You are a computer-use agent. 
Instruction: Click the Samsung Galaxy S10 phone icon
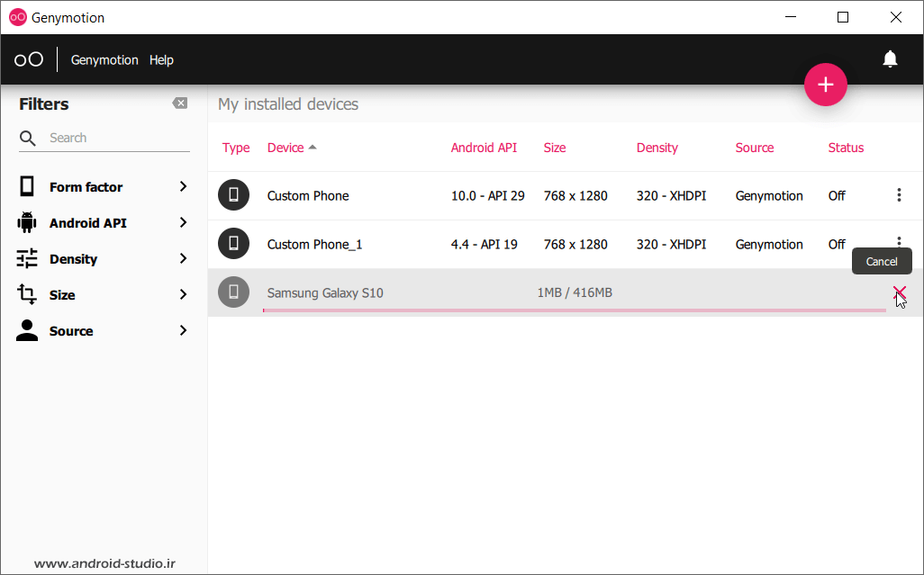pos(233,292)
